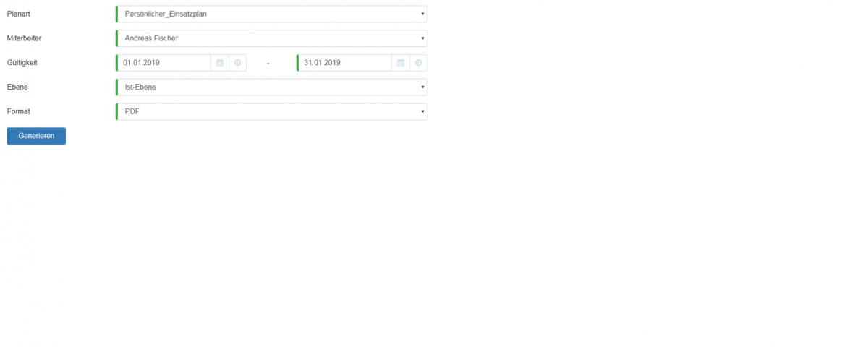Open the Ist-Ebene selection box
Viewport: 868px width, 347px height.
[271, 87]
